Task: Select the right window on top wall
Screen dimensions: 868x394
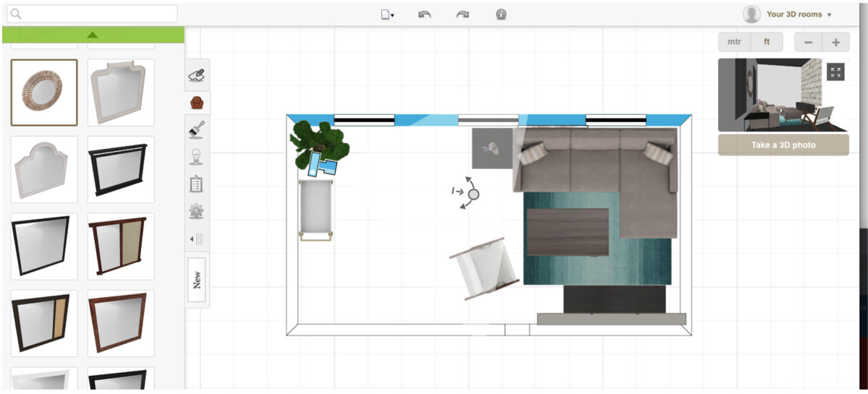Action: (616, 120)
